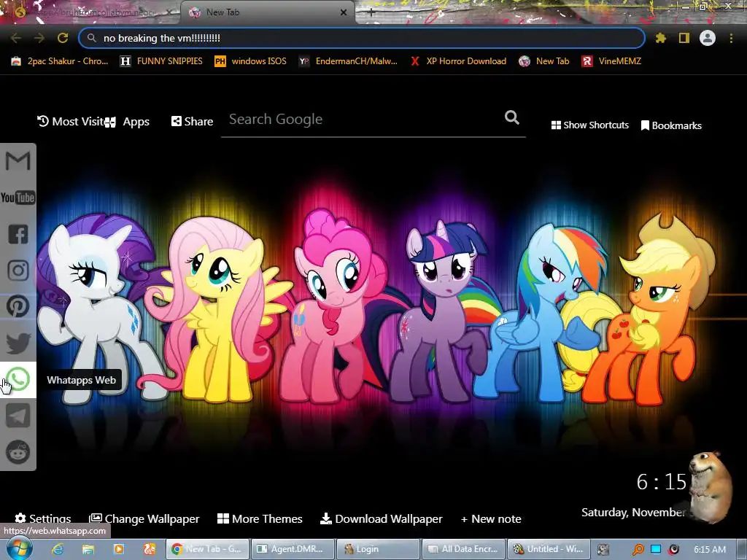This screenshot has height=560, width=747.
Task: Open Twitter from the sidebar
Action: point(18,343)
